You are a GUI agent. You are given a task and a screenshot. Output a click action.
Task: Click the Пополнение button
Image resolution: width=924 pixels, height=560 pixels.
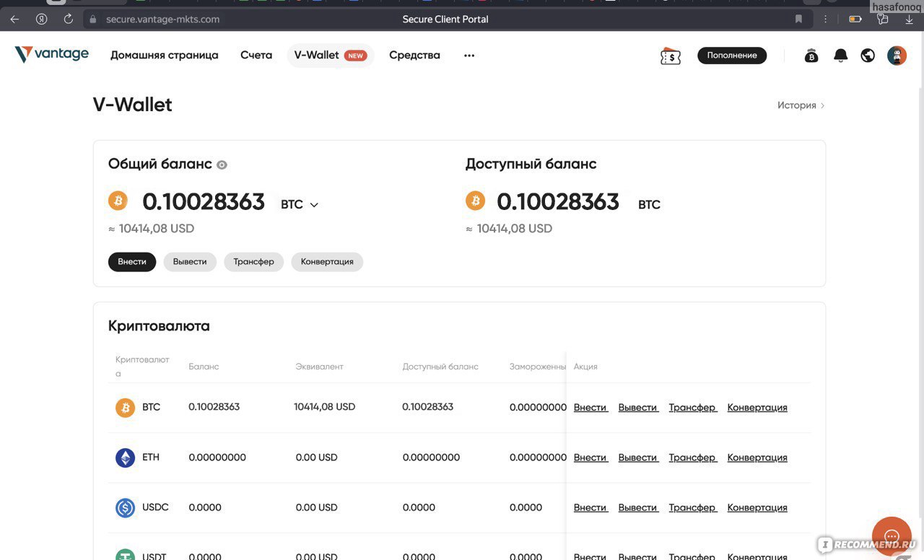(732, 56)
